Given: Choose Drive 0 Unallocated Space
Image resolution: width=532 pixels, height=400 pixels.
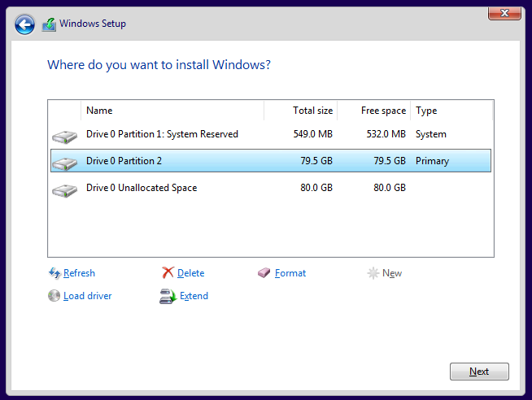Looking at the screenshot, I should point(142,188).
